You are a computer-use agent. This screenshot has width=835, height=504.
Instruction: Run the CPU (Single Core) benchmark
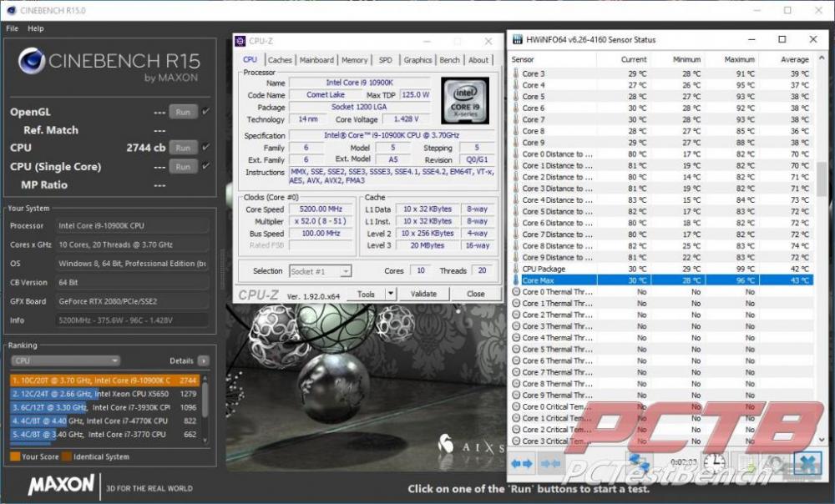tap(183, 167)
